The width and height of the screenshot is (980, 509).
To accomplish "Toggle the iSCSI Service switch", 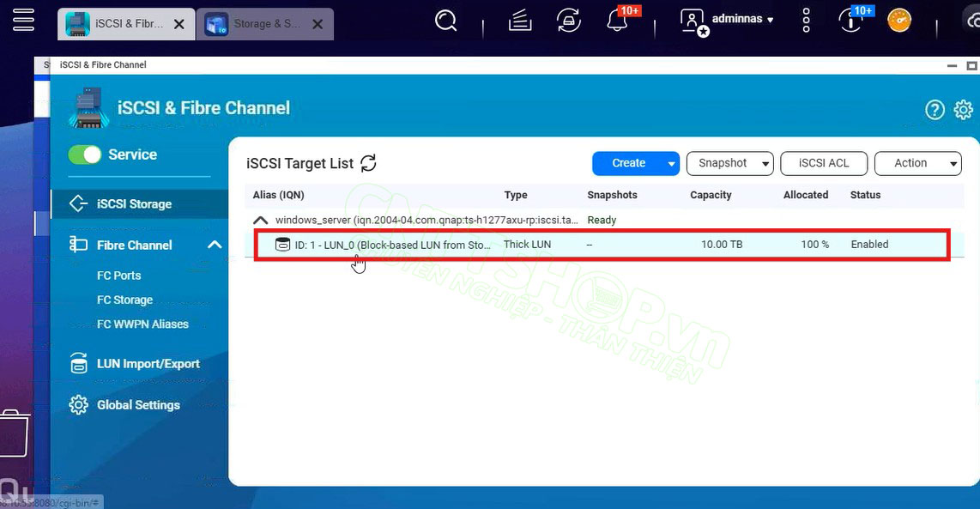I will pos(85,155).
